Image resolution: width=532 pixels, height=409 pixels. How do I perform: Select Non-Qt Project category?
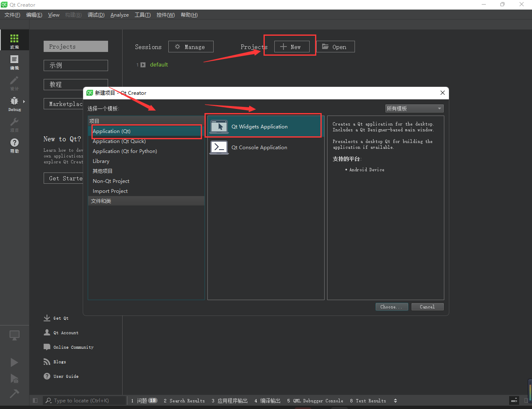(x=146, y=181)
